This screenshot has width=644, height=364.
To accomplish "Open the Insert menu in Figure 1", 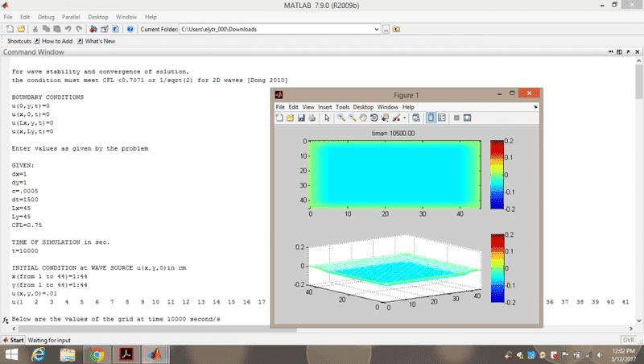I will tap(325, 106).
